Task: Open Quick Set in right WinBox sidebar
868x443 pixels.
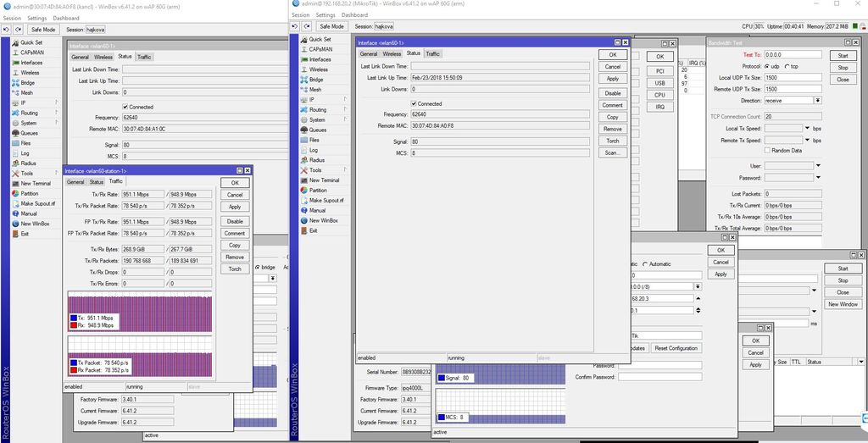Action: click(x=320, y=39)
